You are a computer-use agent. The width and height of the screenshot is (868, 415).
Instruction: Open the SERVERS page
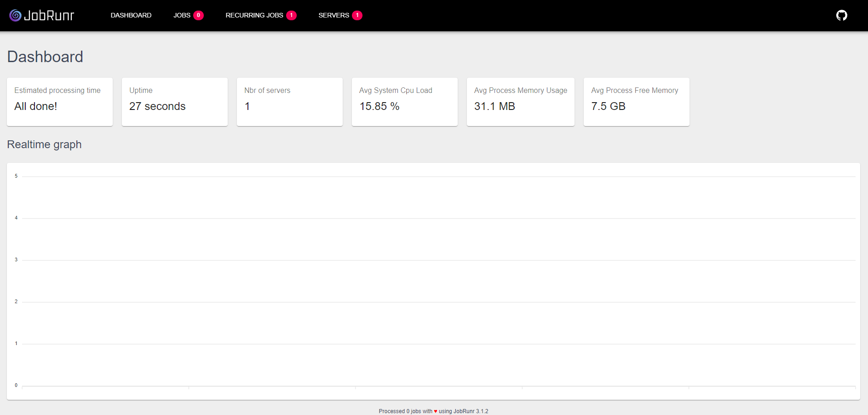click(333, 15)
